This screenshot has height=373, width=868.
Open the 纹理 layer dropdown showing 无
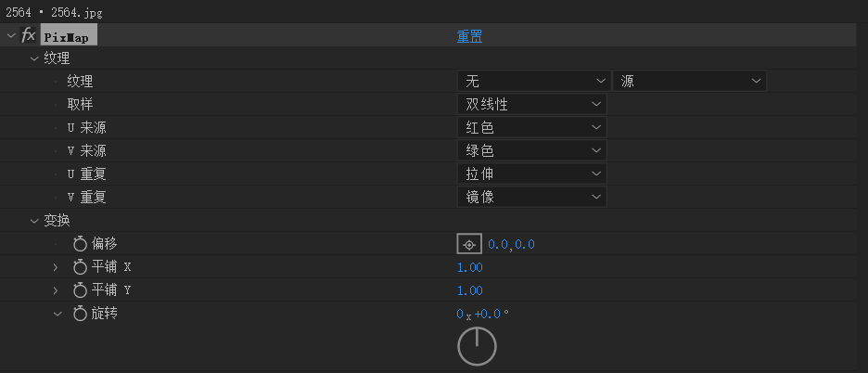click(x=531, y=82)
